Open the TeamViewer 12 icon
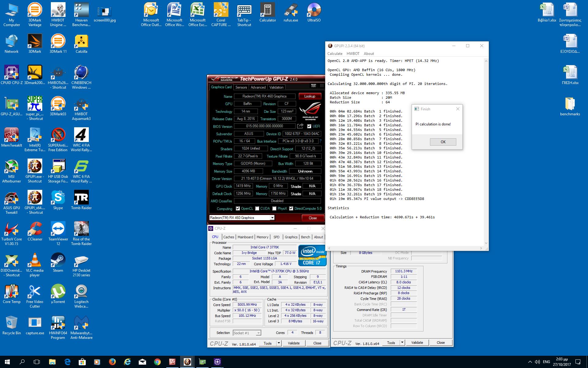The height and width of the screenshot is (368, 588). (58, 233)
